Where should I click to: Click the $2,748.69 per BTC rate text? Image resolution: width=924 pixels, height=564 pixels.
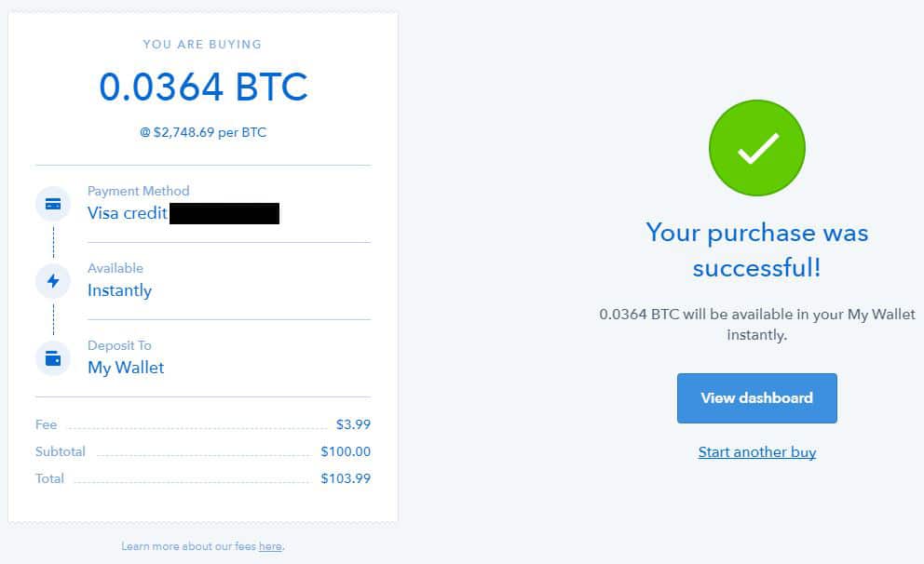(203, 132)
